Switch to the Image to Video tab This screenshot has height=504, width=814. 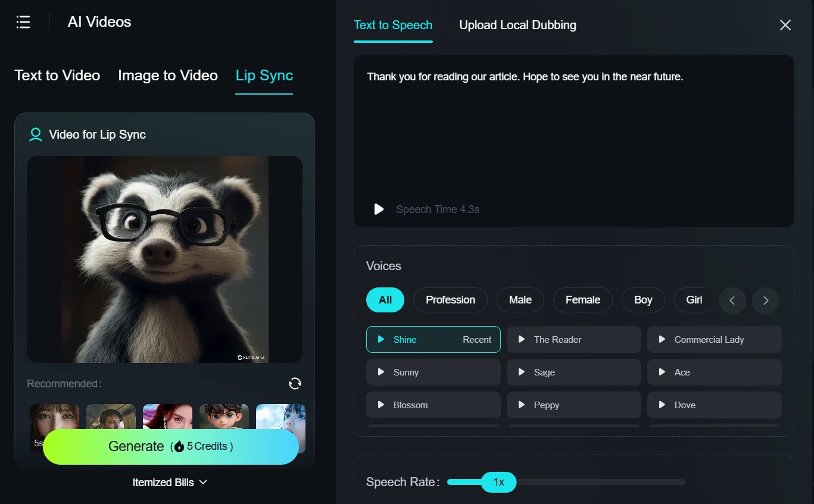point(167,75)
